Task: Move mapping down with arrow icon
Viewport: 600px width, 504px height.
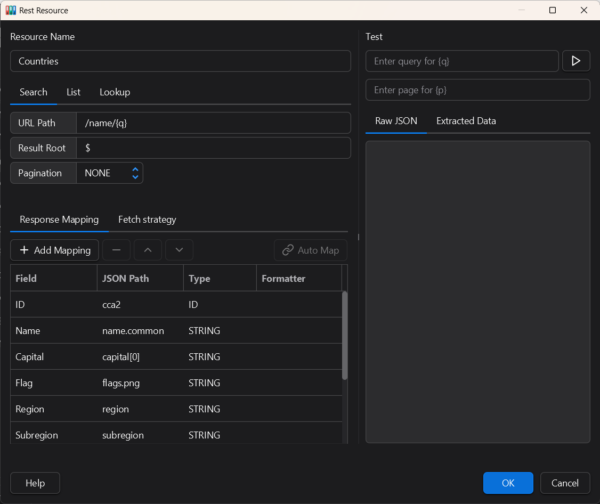Action: (178, 250)
